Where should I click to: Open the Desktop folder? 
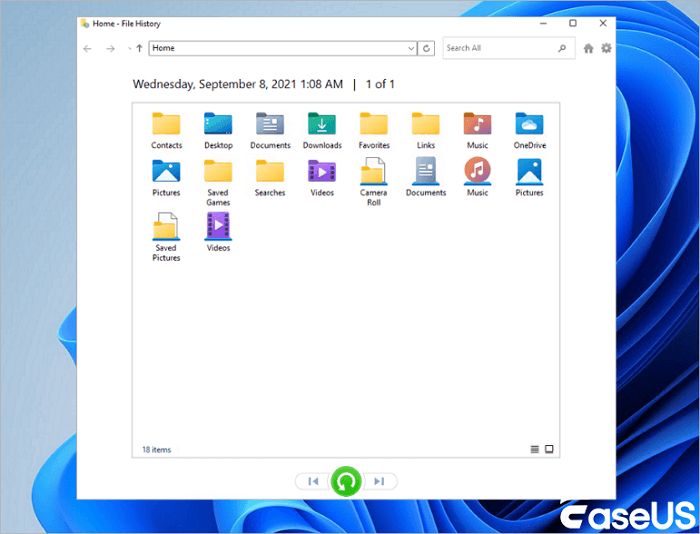[218, 130]
